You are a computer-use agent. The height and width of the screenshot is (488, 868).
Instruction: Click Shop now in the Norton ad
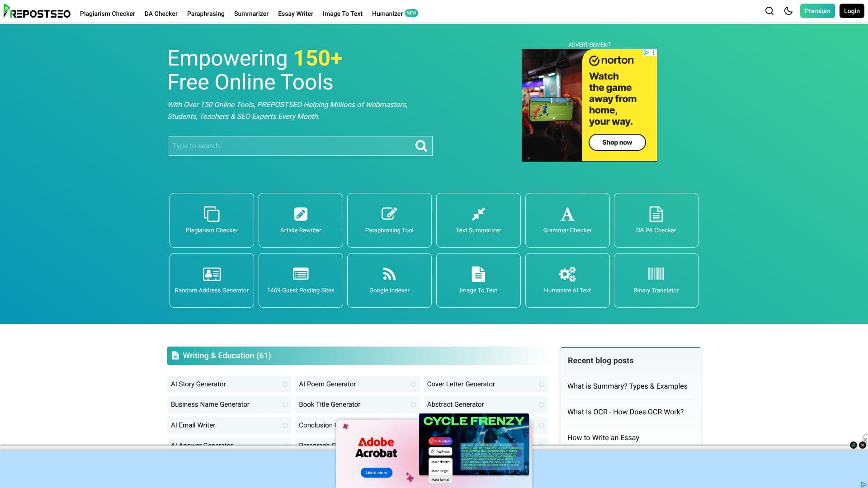617,142
